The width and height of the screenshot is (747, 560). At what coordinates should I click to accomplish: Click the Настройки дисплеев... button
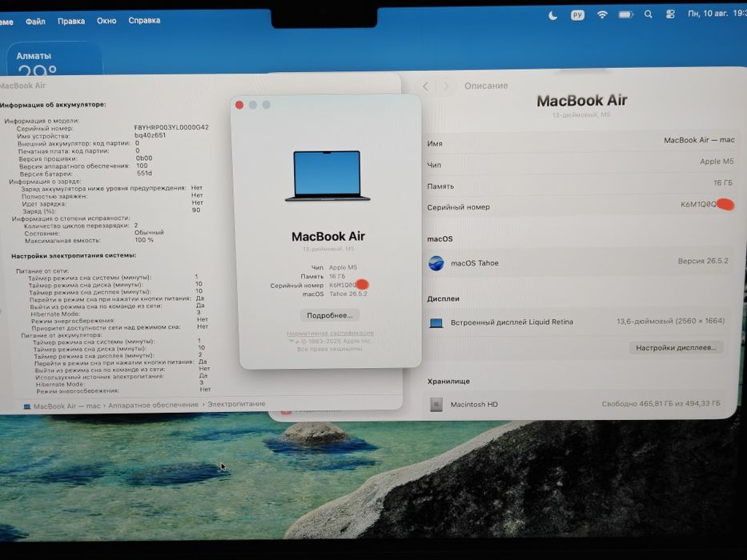pos(676,348)
